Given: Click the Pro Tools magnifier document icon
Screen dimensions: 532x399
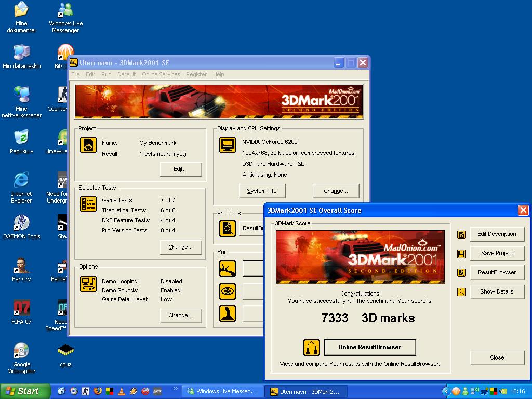Looking at the screenshot, I should coord(228,229).
